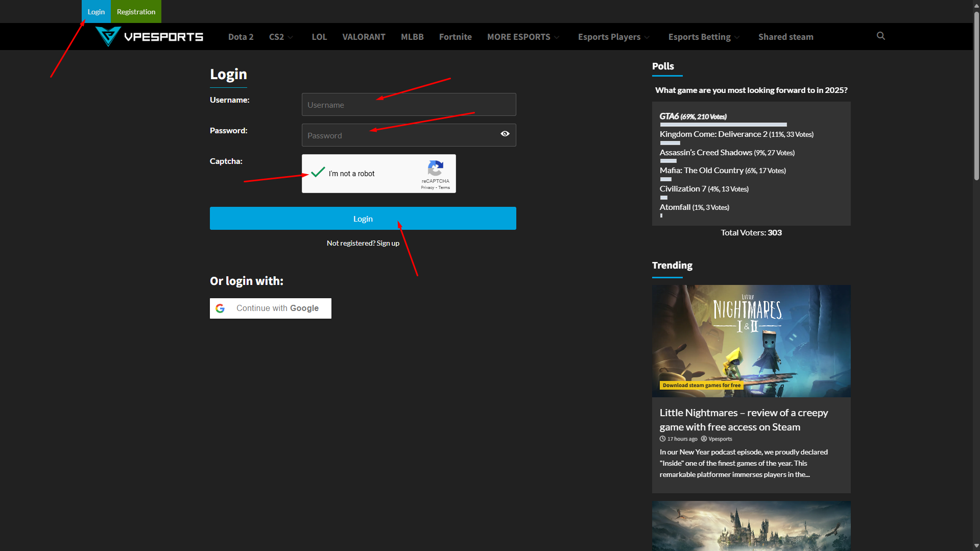Open the Little Nightmares review headline
This screenshot has width=980, height=551.
744,420
